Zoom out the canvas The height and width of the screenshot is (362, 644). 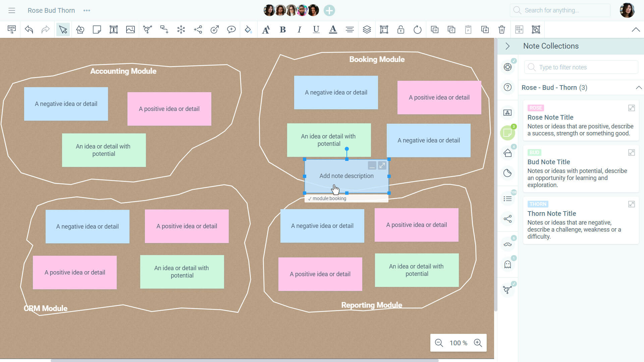(439, 343)
